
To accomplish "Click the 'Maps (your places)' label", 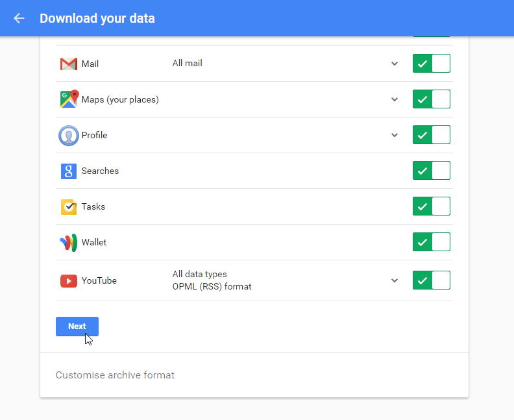I will (120, 100).
